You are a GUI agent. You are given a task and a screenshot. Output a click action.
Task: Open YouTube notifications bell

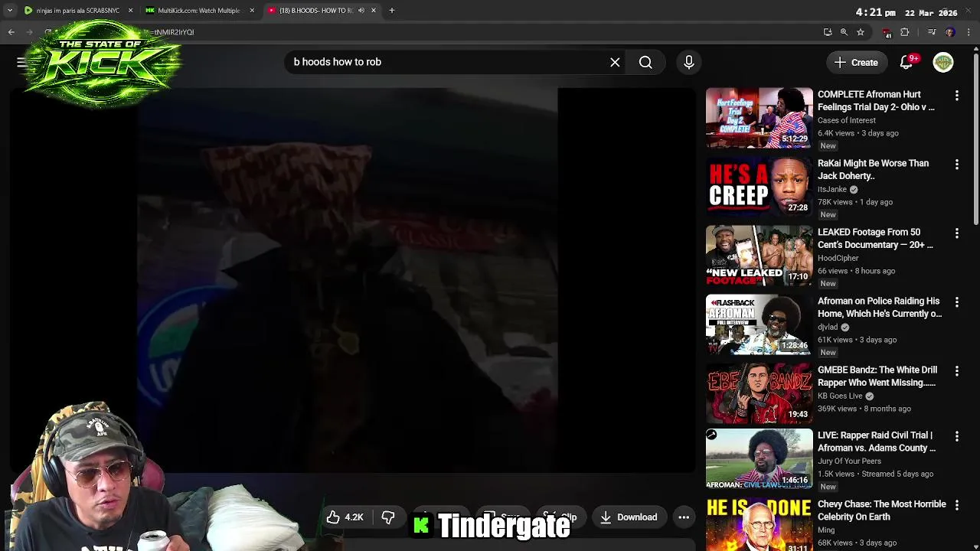click(x=907, y=63)
